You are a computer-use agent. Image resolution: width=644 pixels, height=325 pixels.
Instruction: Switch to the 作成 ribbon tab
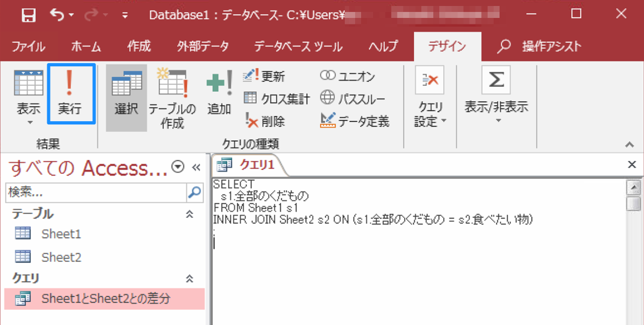click(x=139, y=46)
